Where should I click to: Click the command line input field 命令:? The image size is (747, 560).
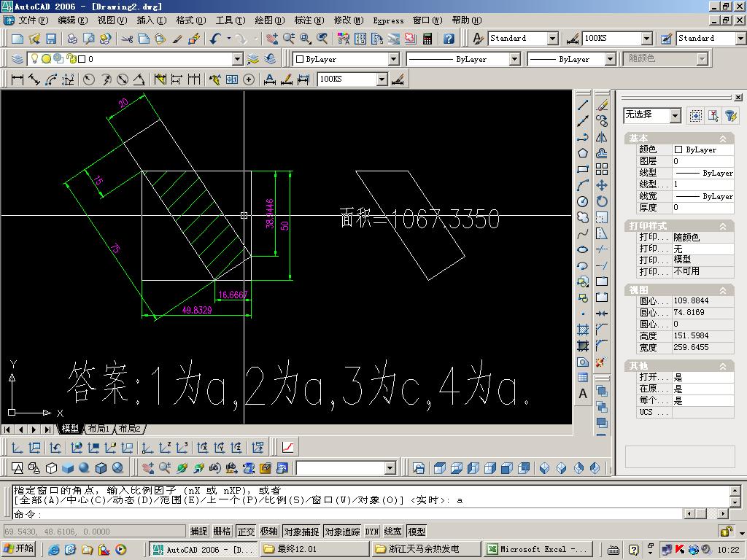(x=347, y=514)
